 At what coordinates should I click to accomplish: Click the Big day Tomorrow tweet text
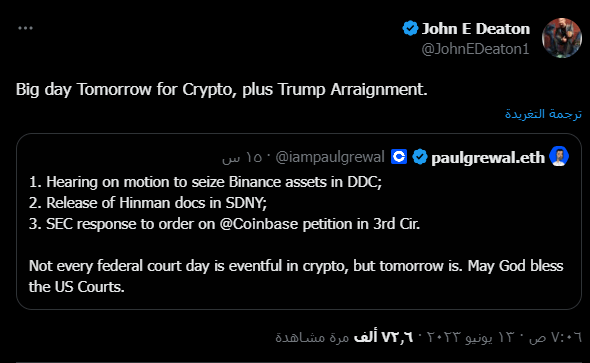click(x=222, y=90)
